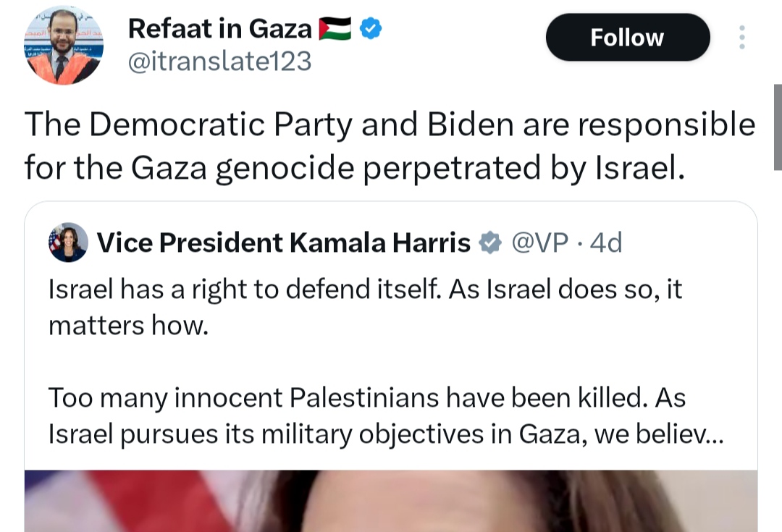Open the three-dot more options menu

point(741,38)
